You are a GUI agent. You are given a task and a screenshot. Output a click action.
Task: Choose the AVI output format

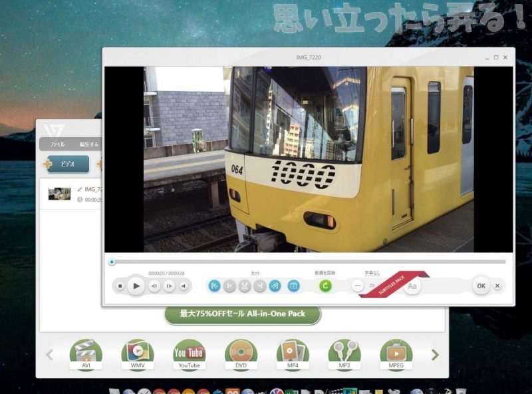coord(86,355)
